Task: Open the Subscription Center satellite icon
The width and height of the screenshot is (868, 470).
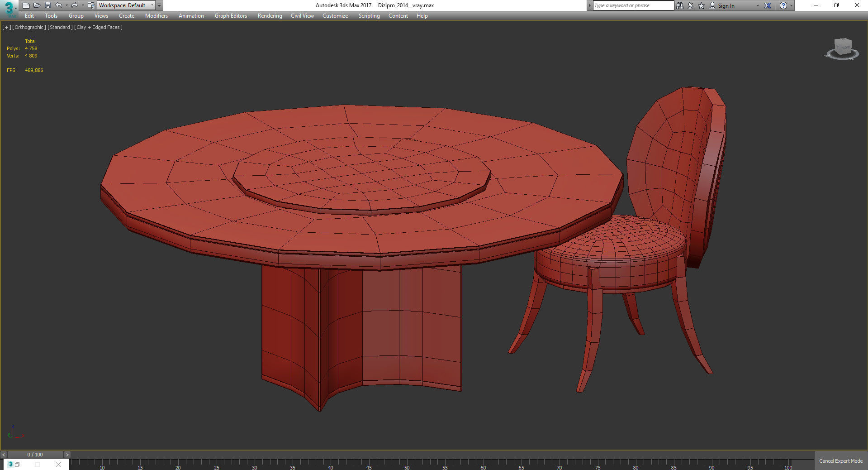Action: click(691, 5)
